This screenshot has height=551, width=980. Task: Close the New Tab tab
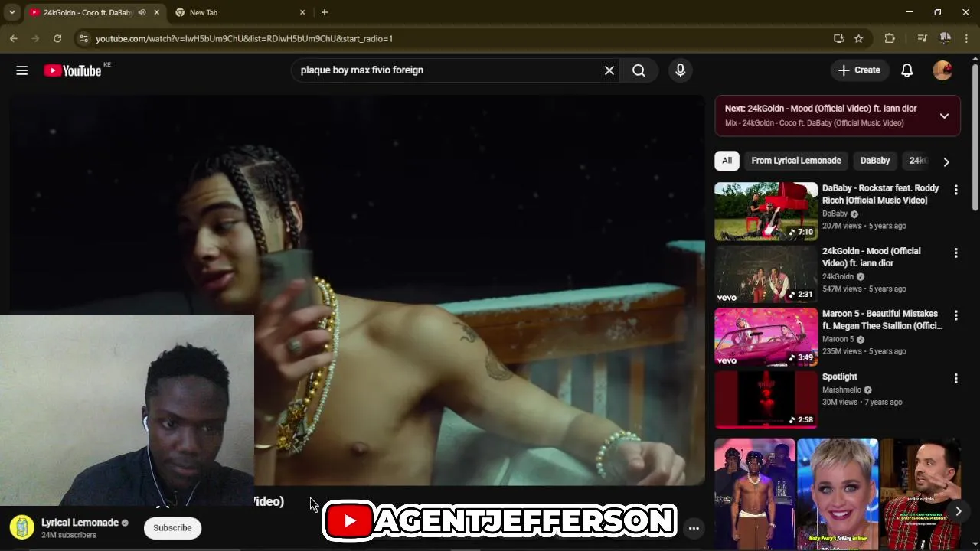click(302, 12)
